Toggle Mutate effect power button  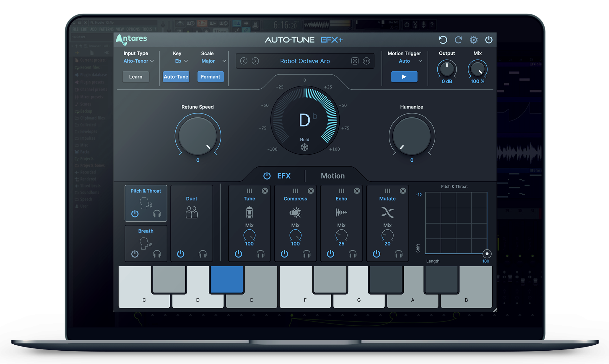377,254
